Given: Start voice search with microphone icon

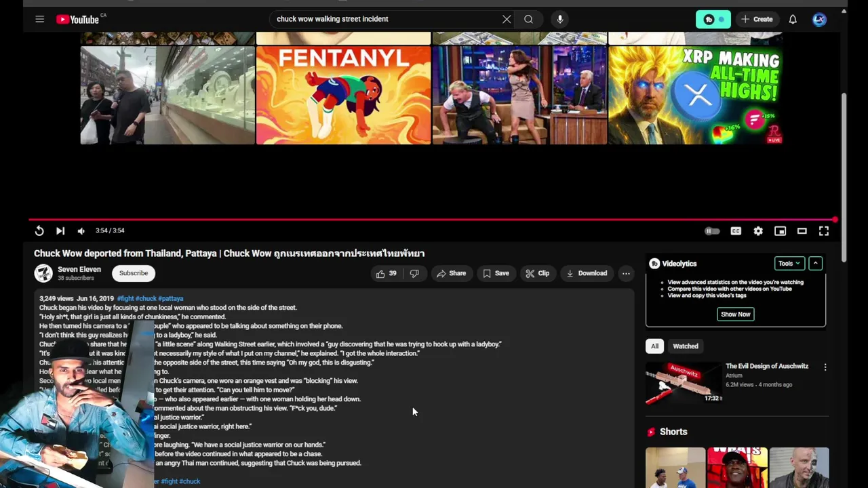Looking at the screenshot, I should (560, 19).
